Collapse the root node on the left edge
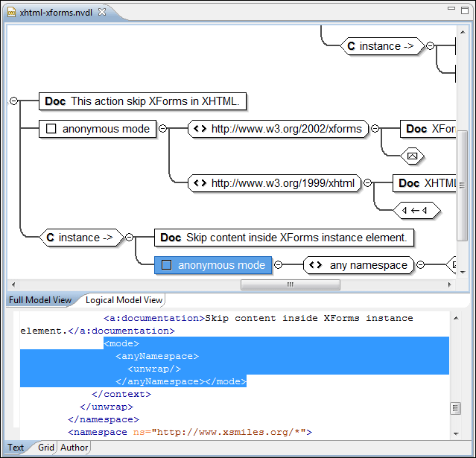The image size is (476, 458). tap(13, 101)
